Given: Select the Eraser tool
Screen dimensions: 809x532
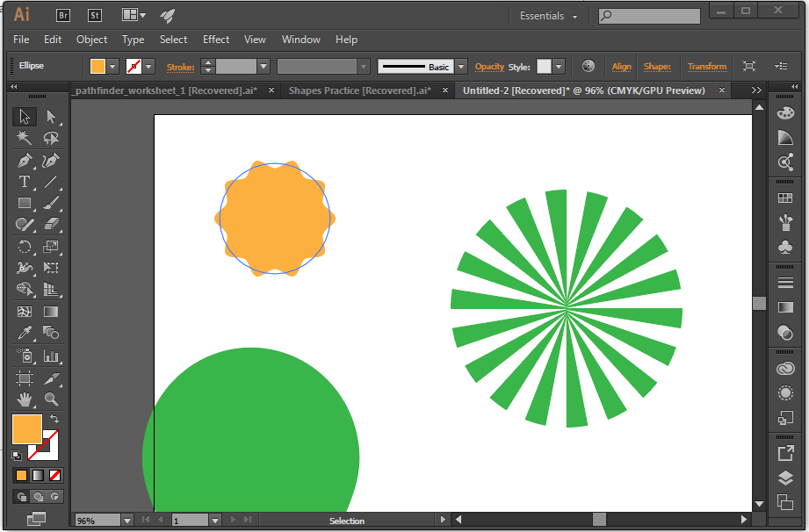Looking at the screenshot, I should click(x=51, y=224).
